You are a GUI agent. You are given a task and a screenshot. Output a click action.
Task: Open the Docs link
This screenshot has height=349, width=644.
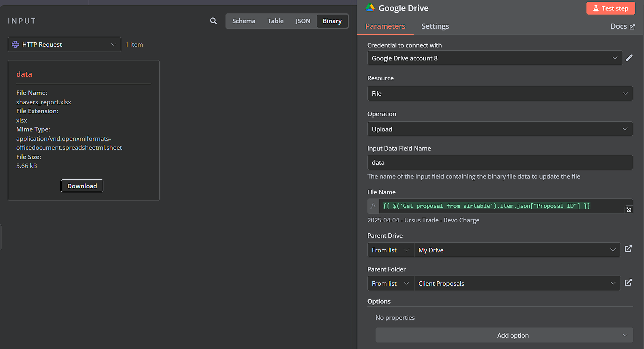(x=623, y=26)
